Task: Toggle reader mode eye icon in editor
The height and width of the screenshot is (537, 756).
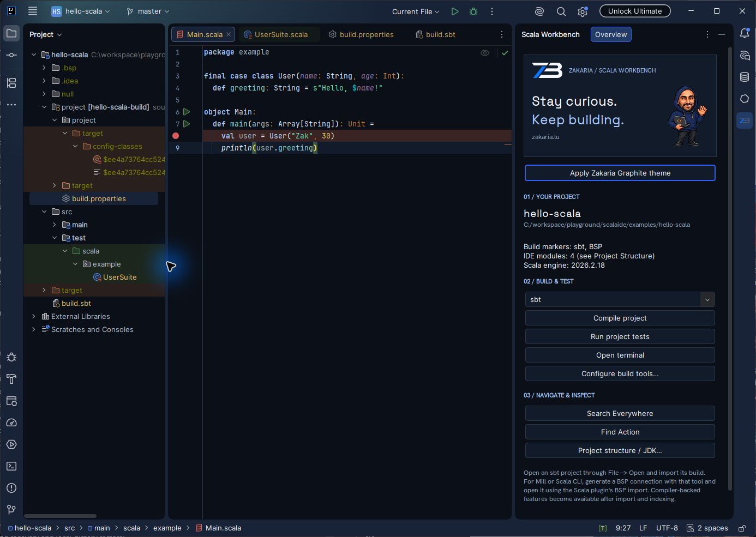Action: (485, 53)
